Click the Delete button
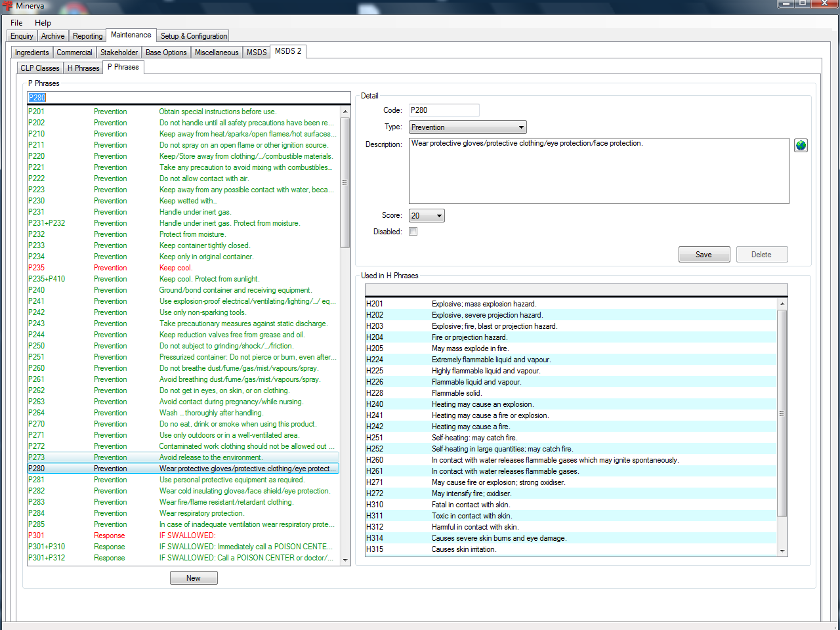 (761, 255)
